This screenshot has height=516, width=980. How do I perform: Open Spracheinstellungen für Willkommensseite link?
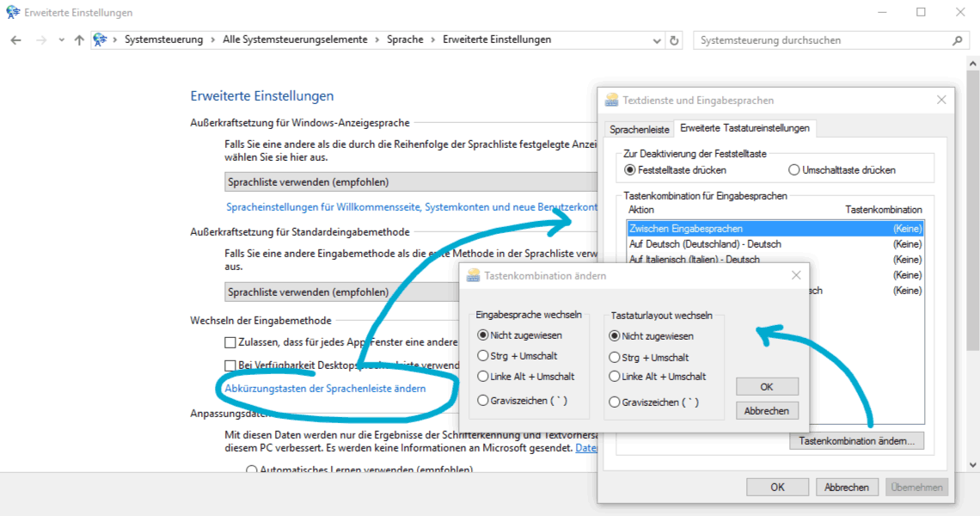click(x=411, y=207)
